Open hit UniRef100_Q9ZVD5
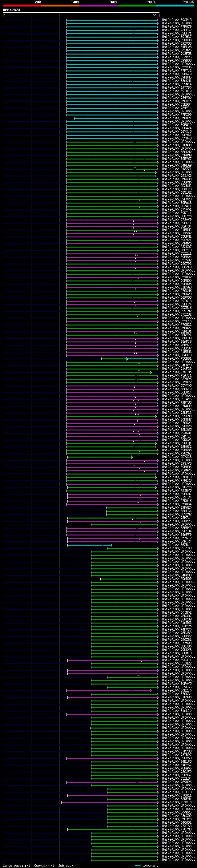The image size is (197, 868). click(x=176, y=43)
